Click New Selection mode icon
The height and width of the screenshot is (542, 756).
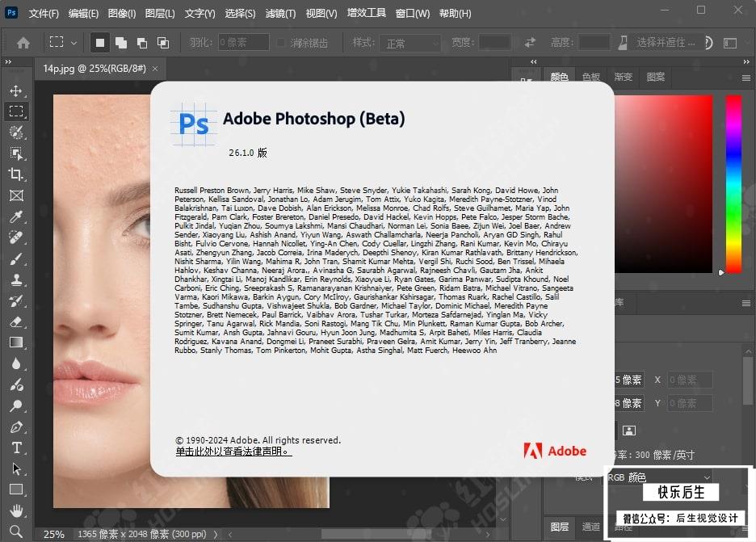pos(100,43)
